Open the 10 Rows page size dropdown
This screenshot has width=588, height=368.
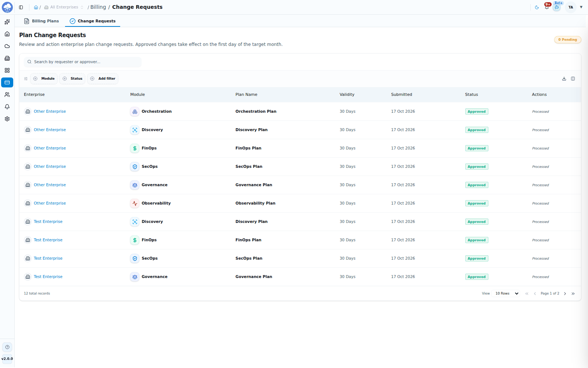506,293
